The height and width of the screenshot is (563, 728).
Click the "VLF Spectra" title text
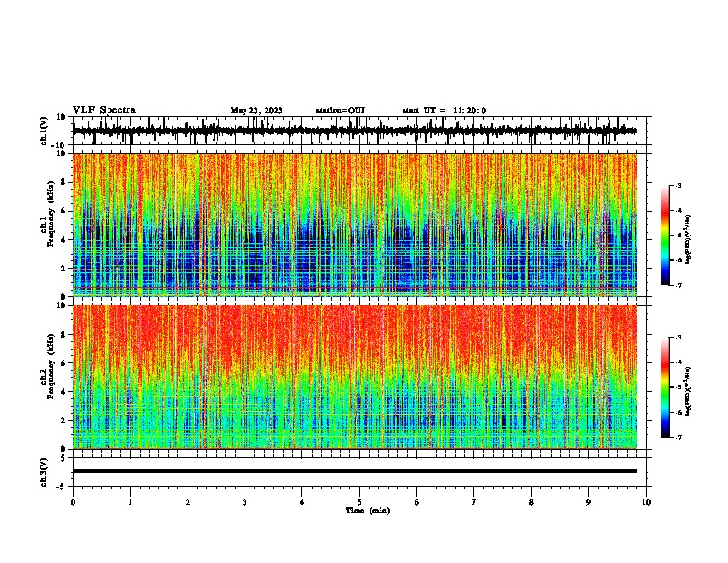104,110
